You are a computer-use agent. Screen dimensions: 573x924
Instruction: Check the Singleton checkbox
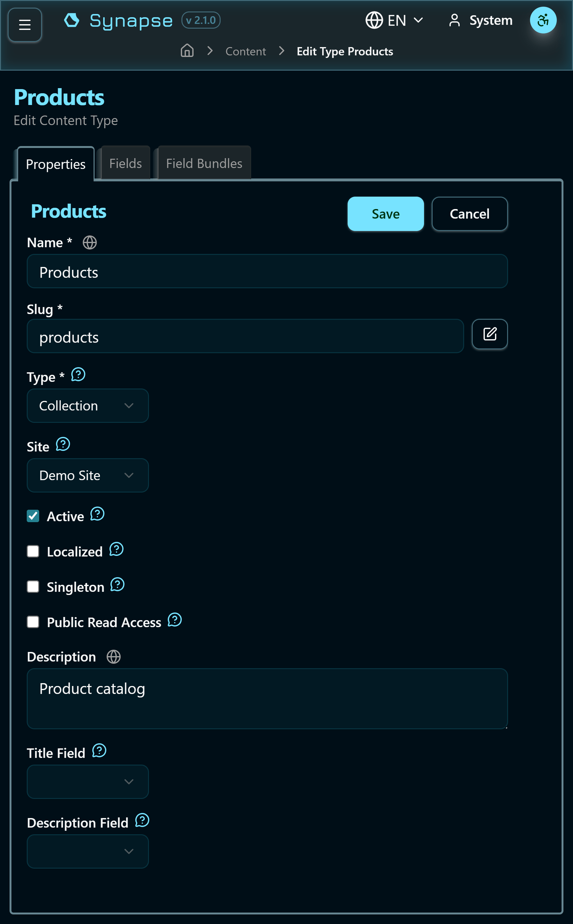[33, 586]
